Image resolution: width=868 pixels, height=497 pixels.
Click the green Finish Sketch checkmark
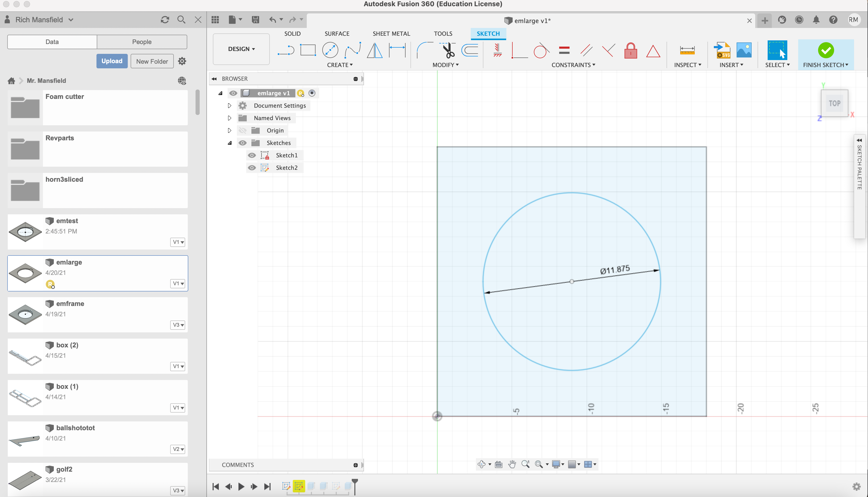[826, 50]
